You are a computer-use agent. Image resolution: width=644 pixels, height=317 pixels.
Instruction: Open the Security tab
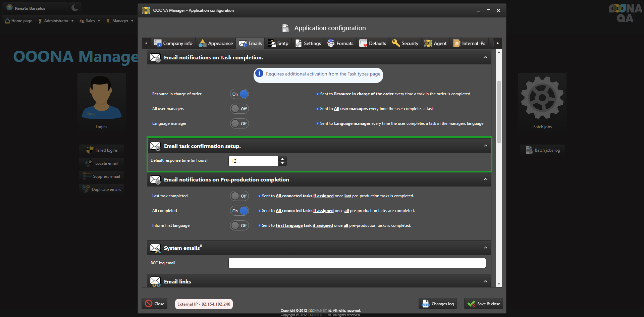406,43
